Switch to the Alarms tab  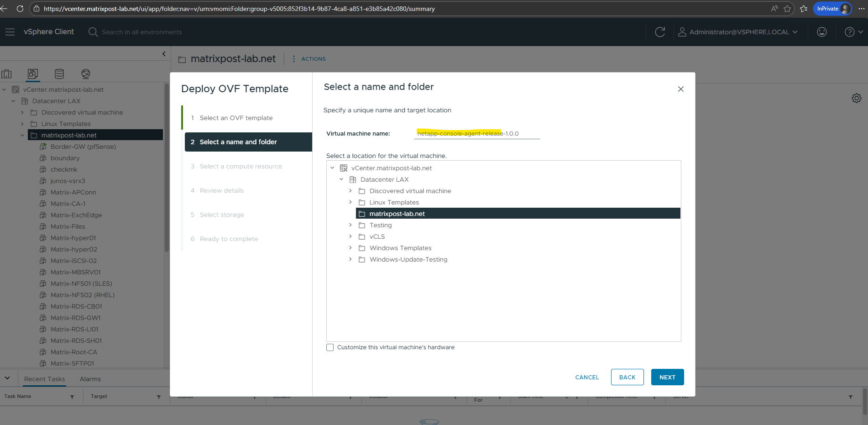90,379
